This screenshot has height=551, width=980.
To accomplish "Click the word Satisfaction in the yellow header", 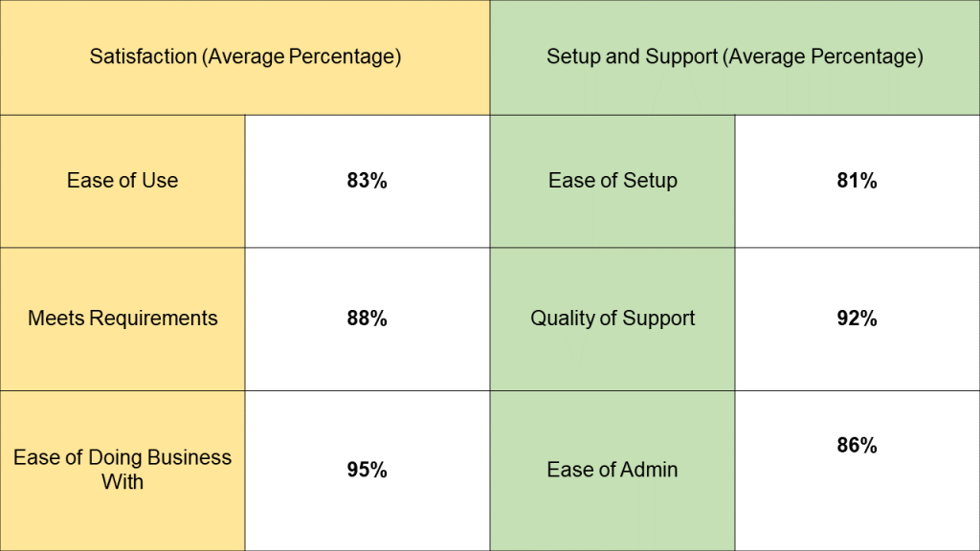I will [x=144, y=56].
